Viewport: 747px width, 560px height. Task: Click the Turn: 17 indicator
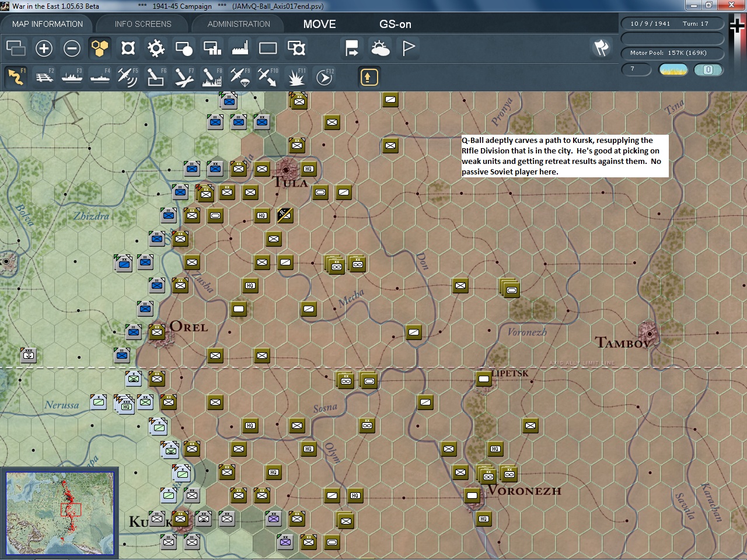pyautogui.click(x=696, y=24)
